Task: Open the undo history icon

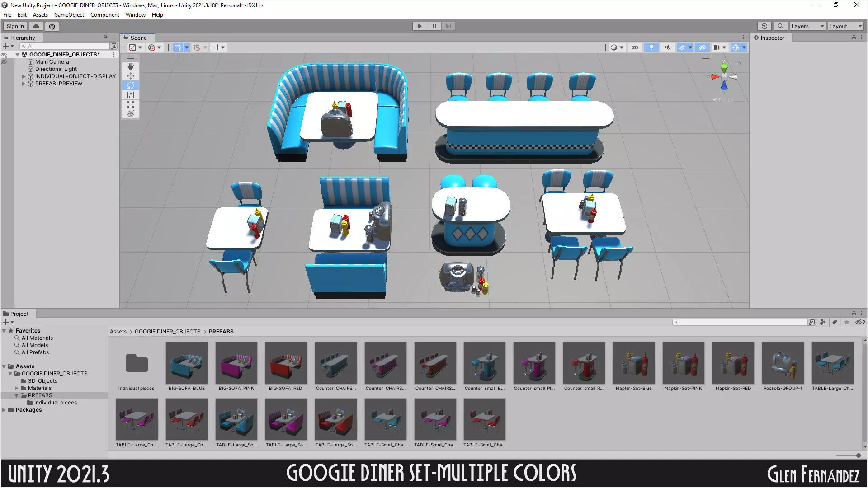Action: [x=764, y=26]
